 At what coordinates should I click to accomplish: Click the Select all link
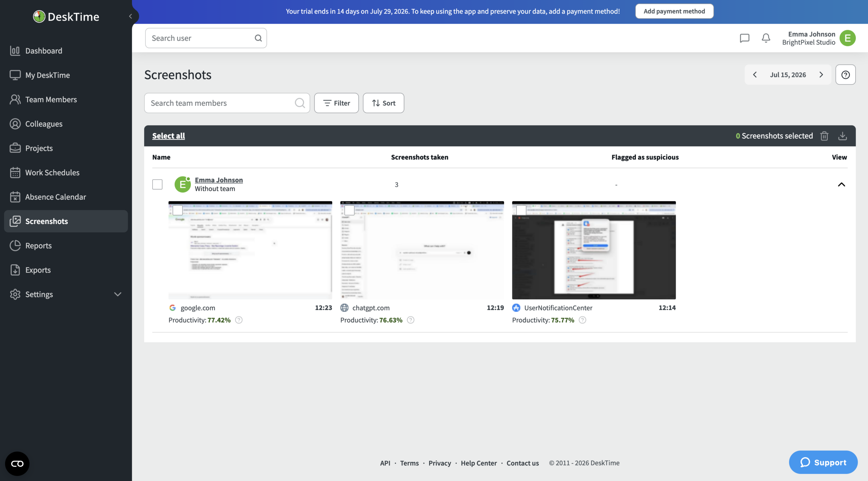169,136
